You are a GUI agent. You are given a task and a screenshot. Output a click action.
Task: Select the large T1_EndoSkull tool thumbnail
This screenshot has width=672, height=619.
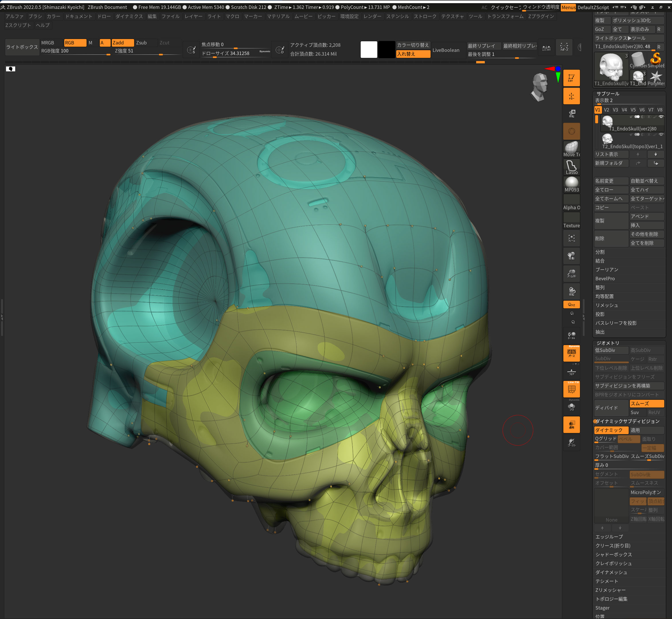click(611, 69)
